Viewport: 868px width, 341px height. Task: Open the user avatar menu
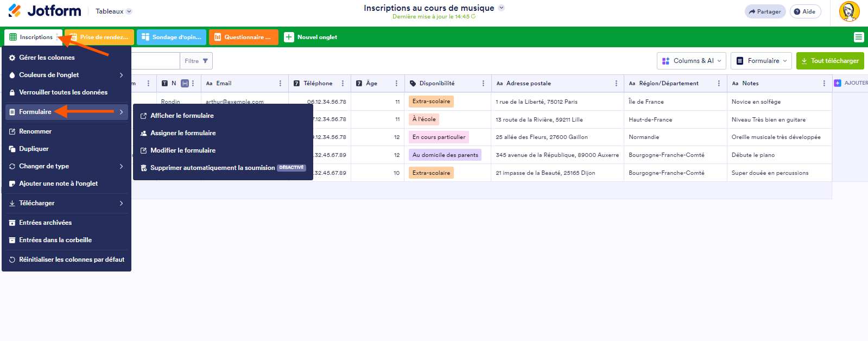tap(849, 11)
